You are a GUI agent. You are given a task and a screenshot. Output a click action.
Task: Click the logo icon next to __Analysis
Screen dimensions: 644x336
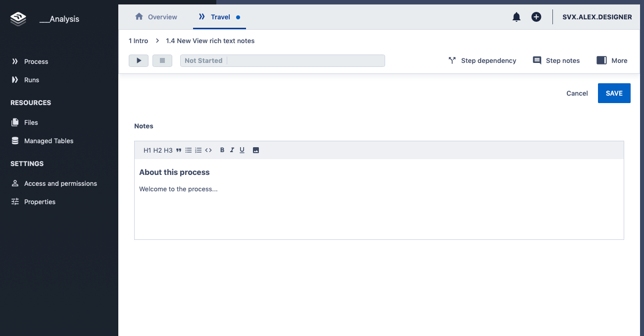18,19
